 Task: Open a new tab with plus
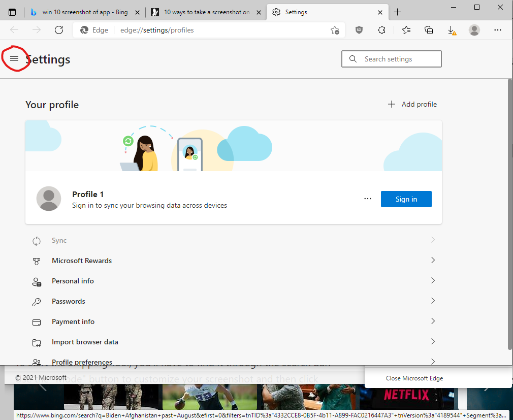coord(397,12)
